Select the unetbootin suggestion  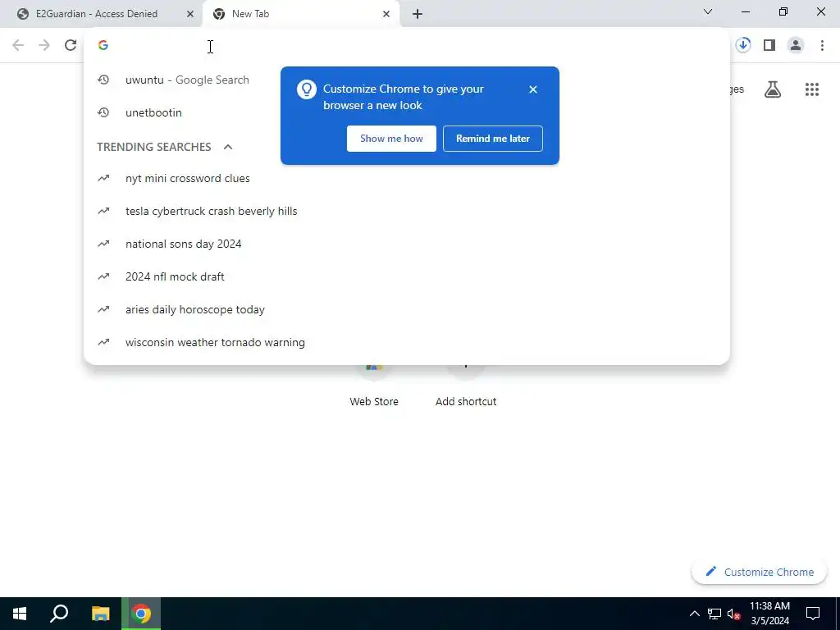(407, 112)
